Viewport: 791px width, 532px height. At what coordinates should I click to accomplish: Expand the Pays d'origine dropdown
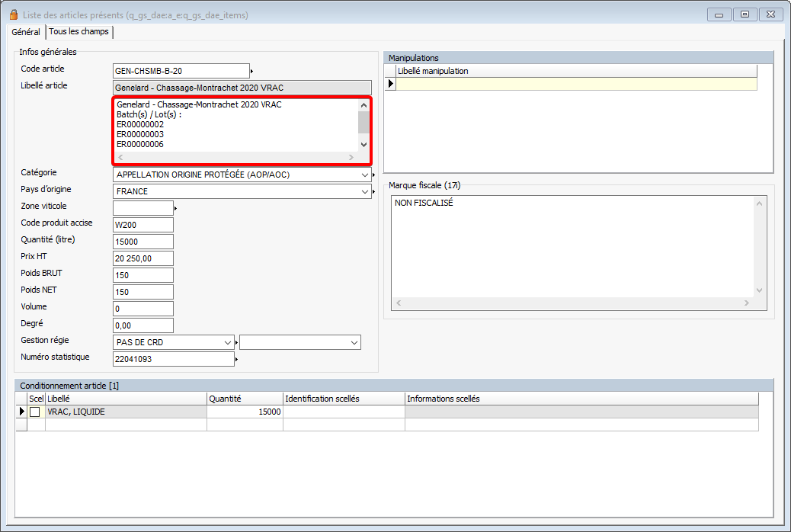tap(366, 191)
